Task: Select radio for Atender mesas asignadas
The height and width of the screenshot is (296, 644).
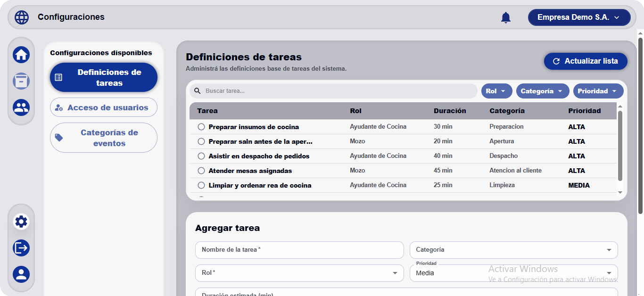Action: [x=201, y=171]
